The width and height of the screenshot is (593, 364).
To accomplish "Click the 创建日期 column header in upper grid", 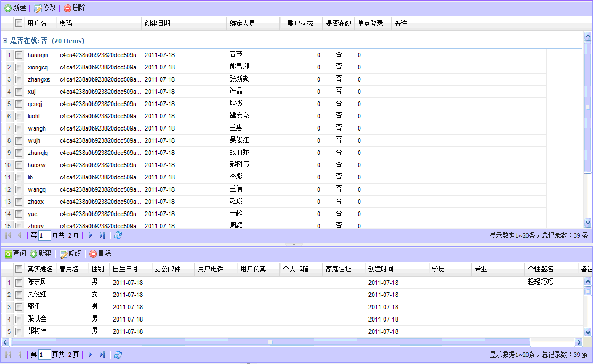I will point(184,23).
